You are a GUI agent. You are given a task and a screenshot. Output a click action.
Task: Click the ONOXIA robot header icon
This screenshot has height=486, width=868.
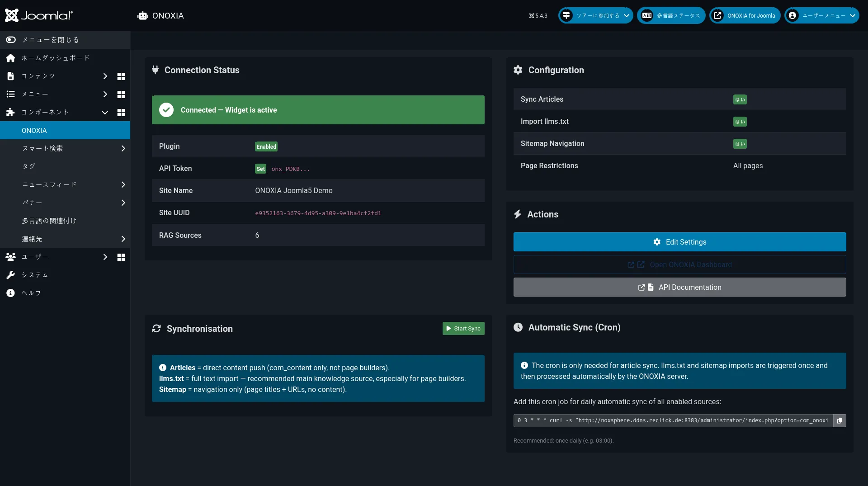coord(143,16)
